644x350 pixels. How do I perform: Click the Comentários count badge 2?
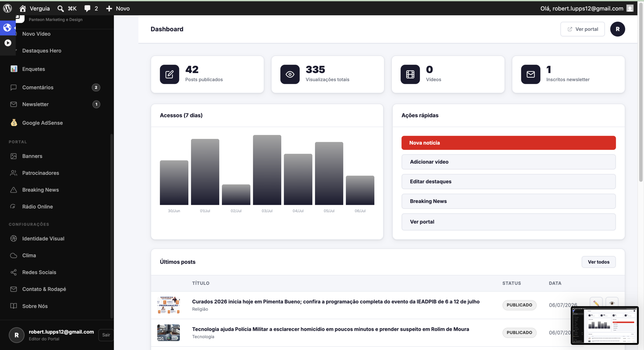pyautogui.click(x=96, y=87)
